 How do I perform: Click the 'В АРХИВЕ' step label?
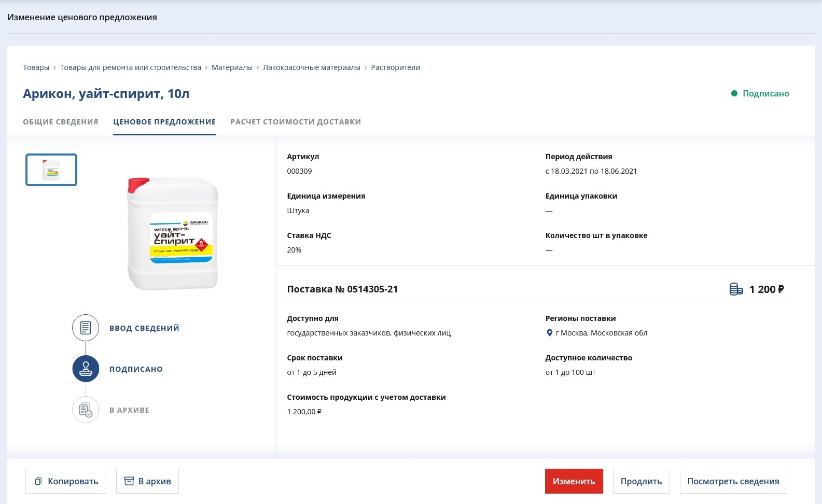coord(129,410)
